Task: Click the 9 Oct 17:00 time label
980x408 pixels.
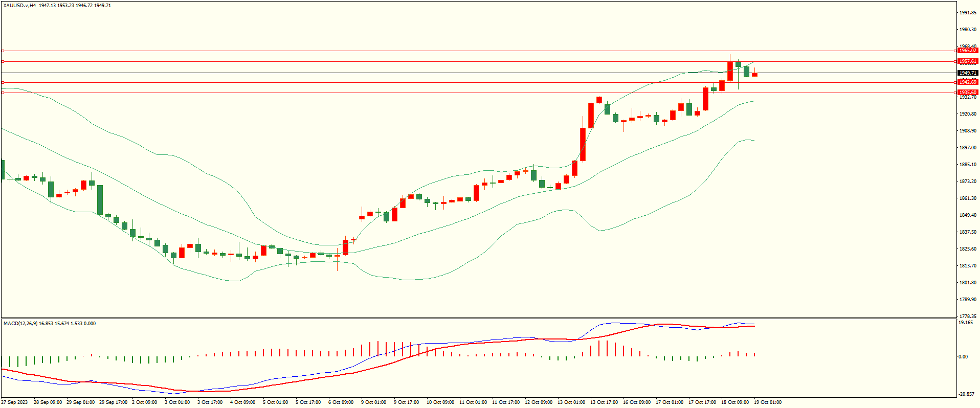Action: pyautogui.click(x=407, y=402)
